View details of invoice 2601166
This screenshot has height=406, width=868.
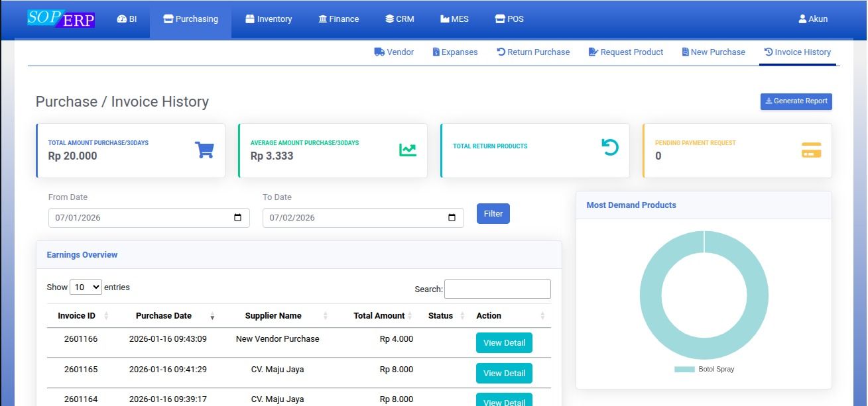point(504,342)
